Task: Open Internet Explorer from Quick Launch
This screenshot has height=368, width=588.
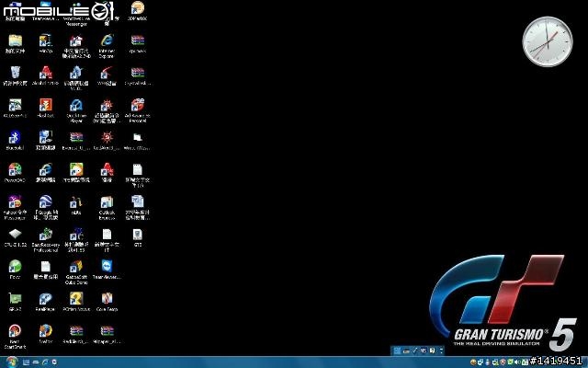Action: 45,362
